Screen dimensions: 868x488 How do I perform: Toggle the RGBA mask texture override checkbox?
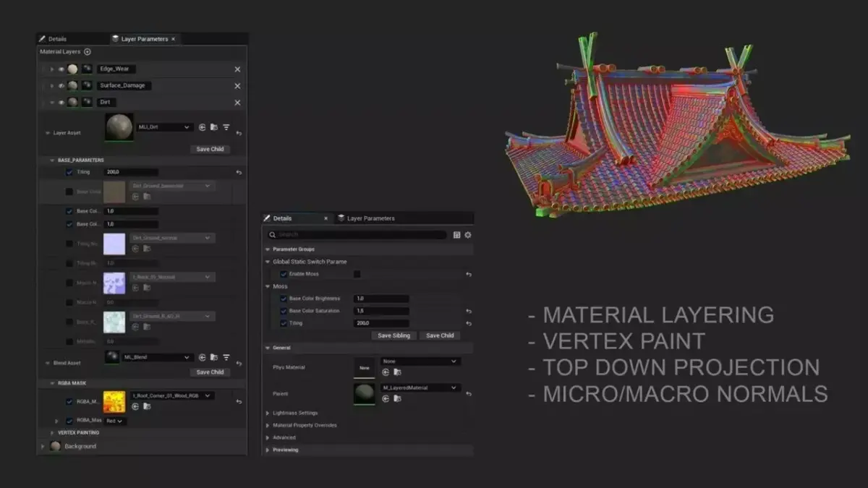[x=69, y=401]
